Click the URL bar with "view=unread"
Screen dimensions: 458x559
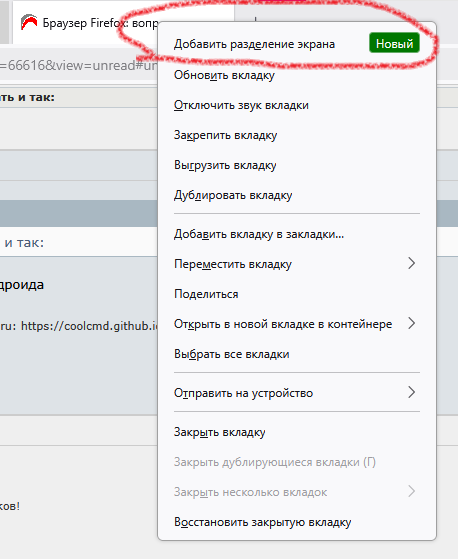[x=79, y=65]
